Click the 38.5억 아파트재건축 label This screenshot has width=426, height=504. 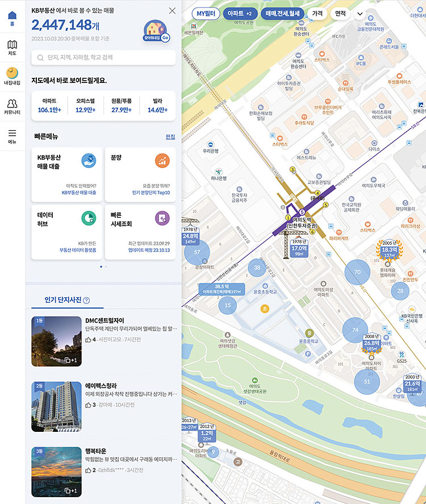pos(222,289)
